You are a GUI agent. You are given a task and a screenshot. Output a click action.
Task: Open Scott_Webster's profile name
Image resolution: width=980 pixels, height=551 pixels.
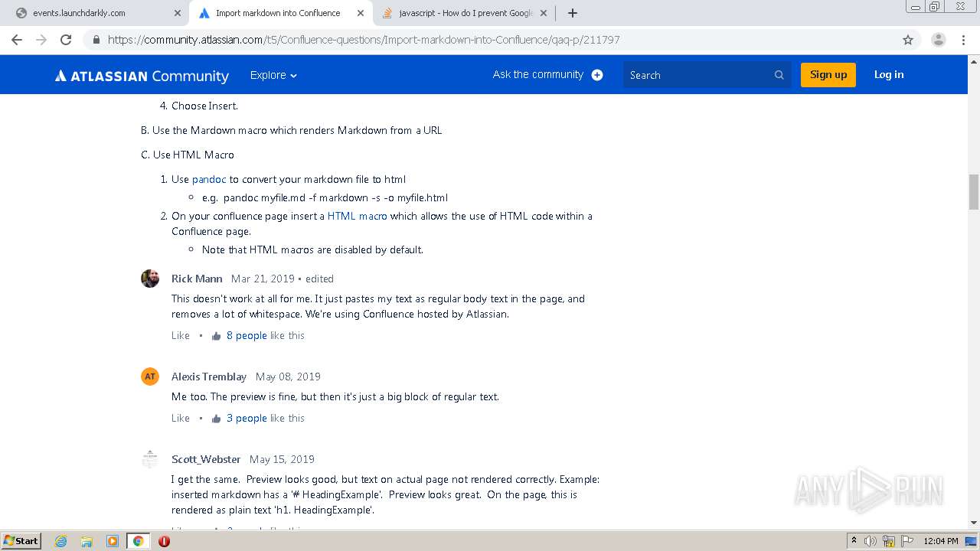point(206,459)
